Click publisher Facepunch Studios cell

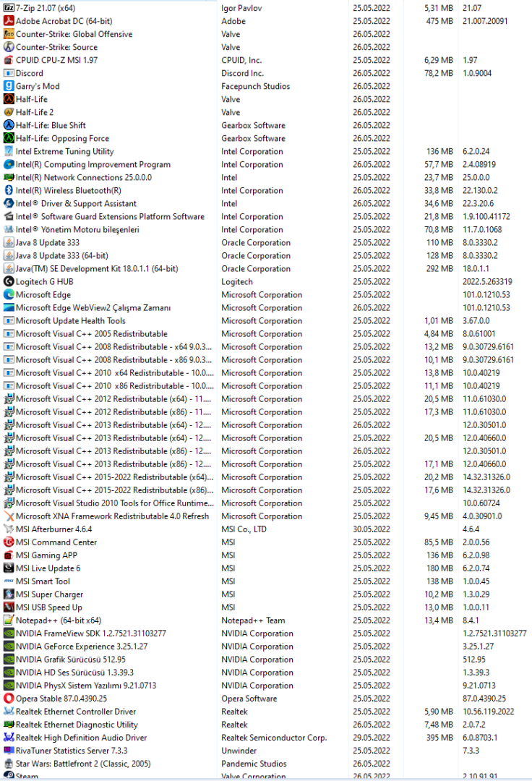[x=256, y=86]
